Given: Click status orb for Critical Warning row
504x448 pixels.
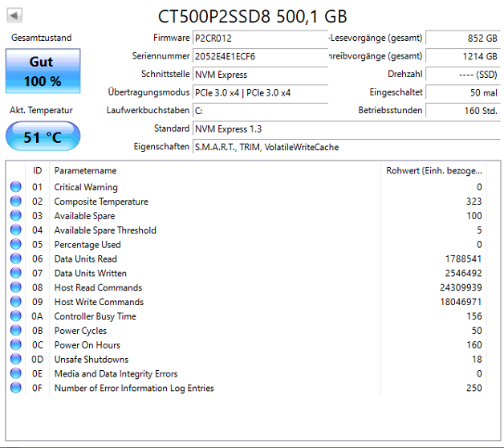Looking at the screenshot, I should pyautogui.click(x=16, y=187).
